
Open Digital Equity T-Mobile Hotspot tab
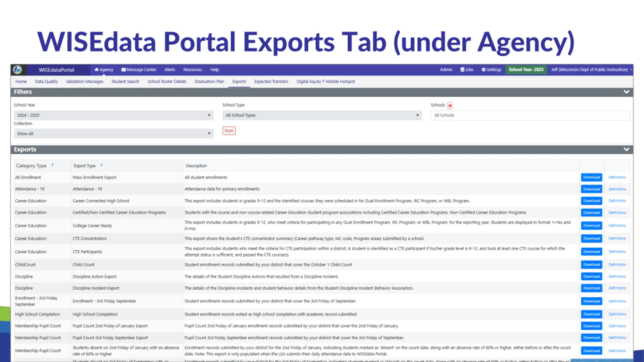click(x=326, y=81)
